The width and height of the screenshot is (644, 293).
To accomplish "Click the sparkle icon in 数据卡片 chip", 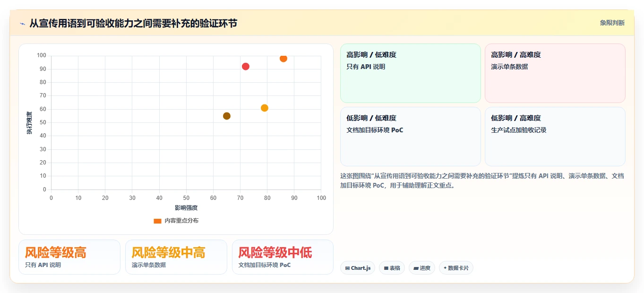I will (x=445, y=268).
